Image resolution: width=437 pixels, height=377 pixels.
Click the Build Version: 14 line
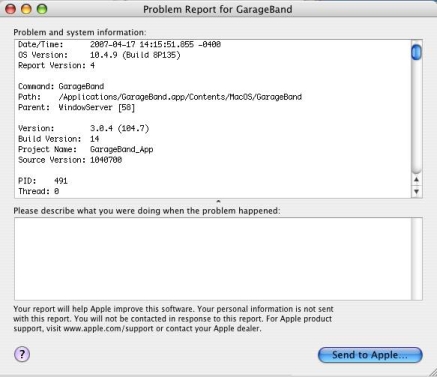59,139
